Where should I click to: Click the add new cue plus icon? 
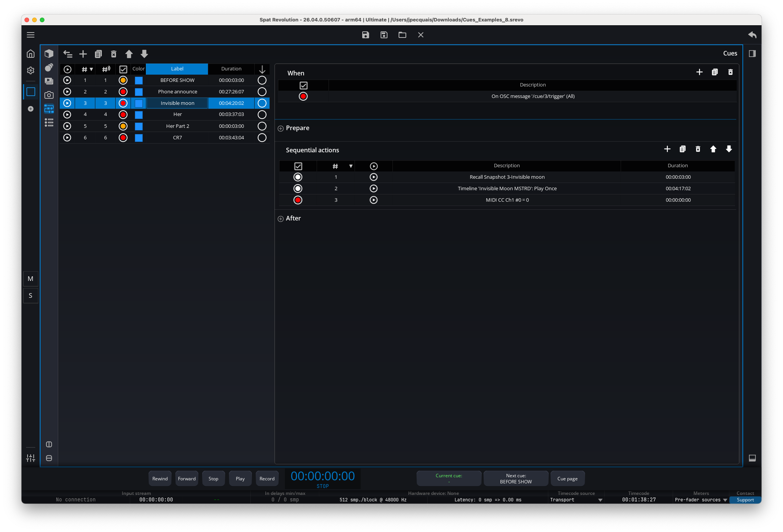83,54
